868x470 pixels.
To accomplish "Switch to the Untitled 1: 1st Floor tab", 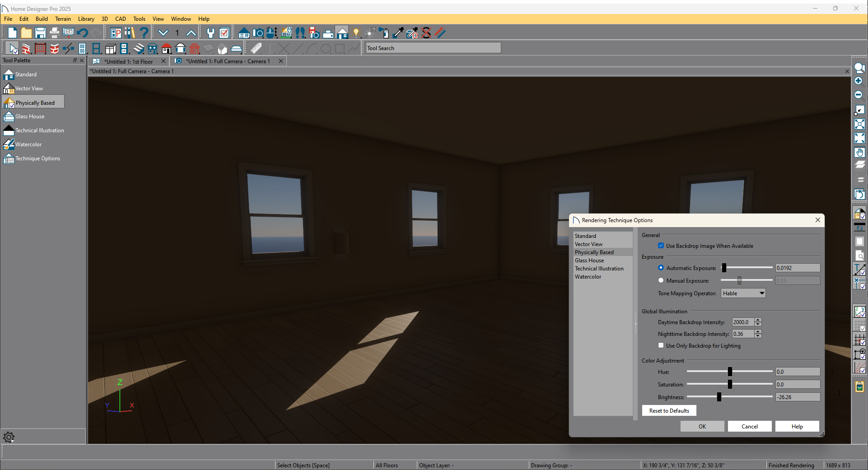I will pos(128,61).
